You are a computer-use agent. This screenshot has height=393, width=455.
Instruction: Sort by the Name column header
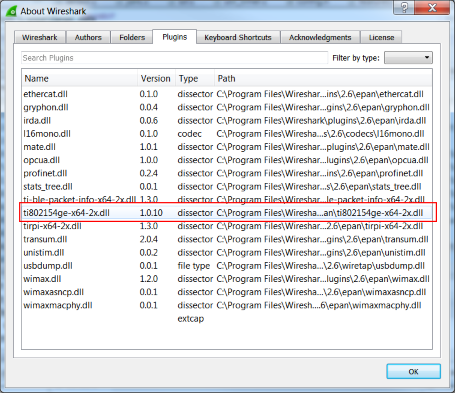80,79
